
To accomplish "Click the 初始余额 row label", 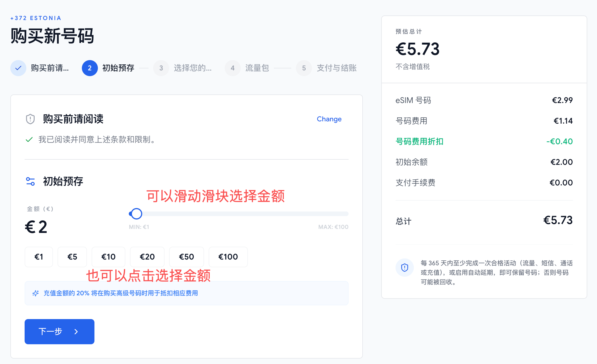I will click(x=412, y=162).
